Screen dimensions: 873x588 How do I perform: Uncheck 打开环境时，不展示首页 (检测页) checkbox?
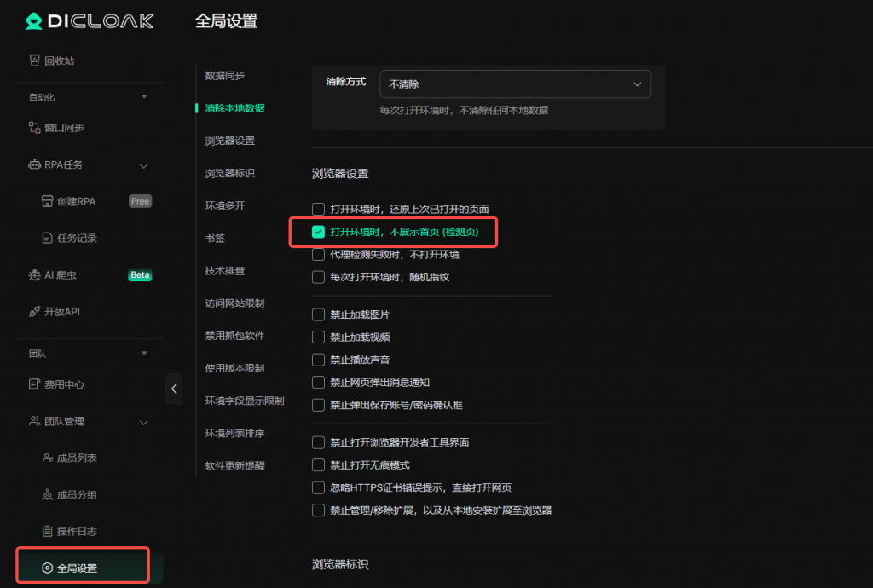pyautogui.click(x=319, y=232)
